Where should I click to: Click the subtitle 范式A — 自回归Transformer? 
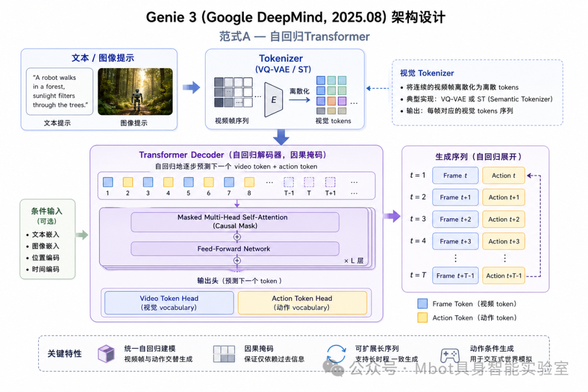[295, 36]
